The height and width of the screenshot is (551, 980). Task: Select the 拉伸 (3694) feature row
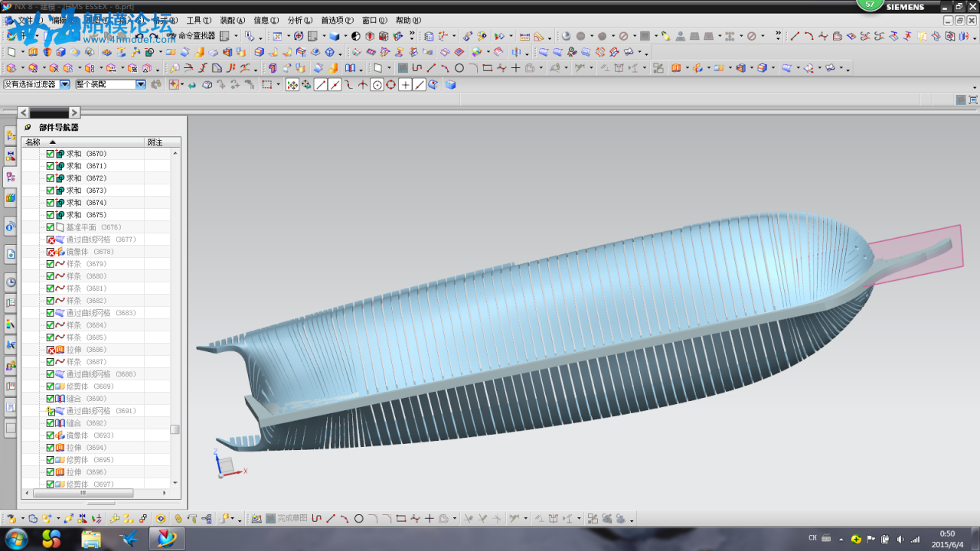click(86, 448)
